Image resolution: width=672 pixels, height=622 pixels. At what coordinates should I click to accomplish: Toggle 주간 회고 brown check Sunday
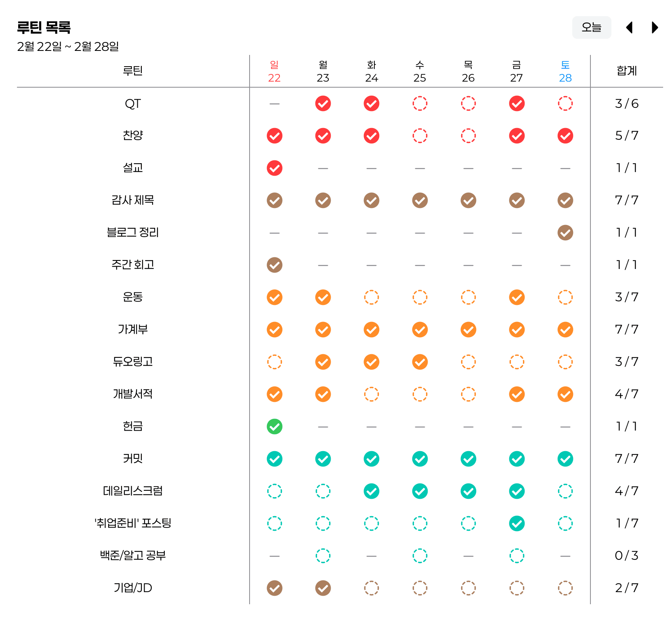(275, 265)
